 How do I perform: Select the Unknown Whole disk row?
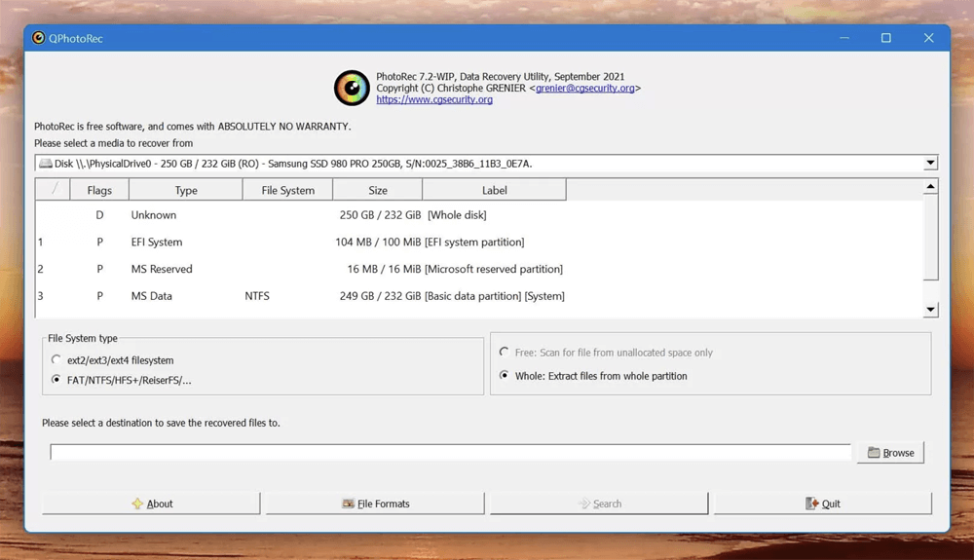[479, 215]
